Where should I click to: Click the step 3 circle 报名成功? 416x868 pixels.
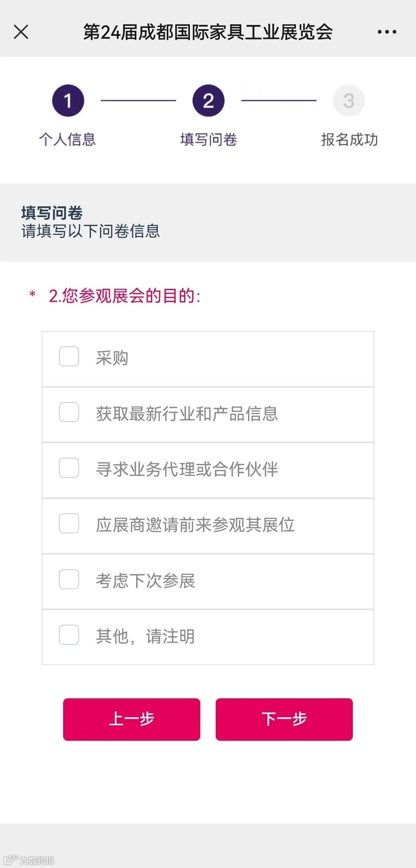[x=349, y=101]
